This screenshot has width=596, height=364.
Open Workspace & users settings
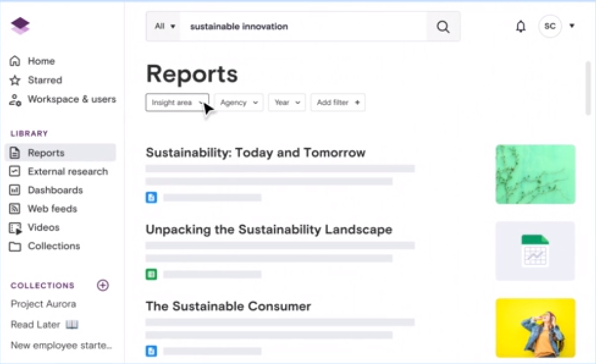coord(71,99)
